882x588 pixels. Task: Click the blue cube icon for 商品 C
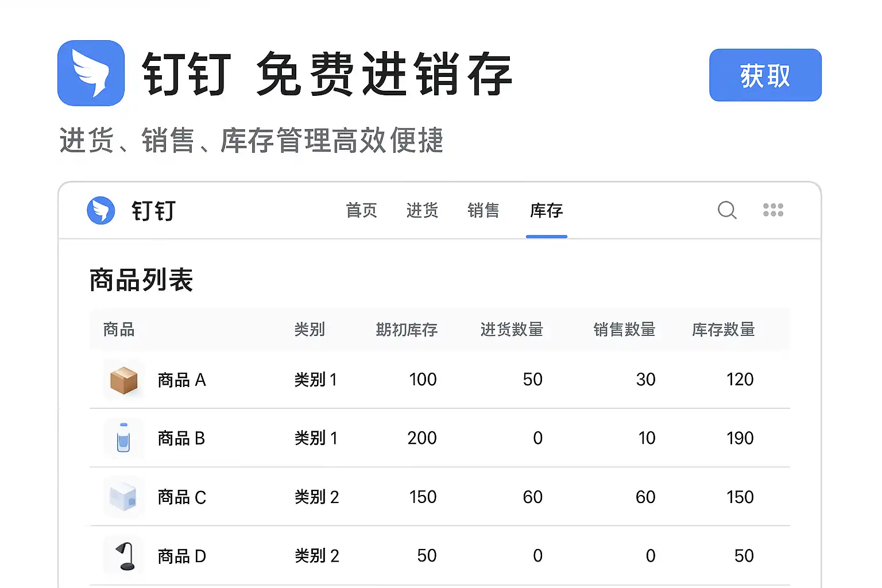(123, 497)
